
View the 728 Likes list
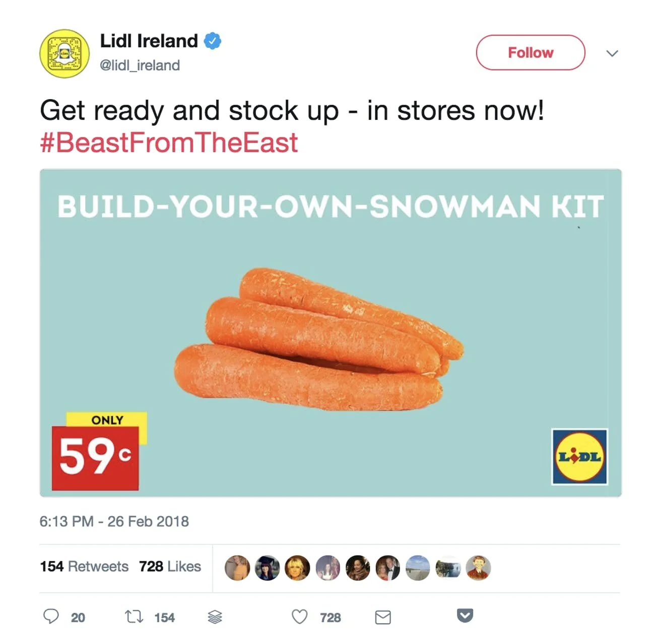(x=170, y=566)
